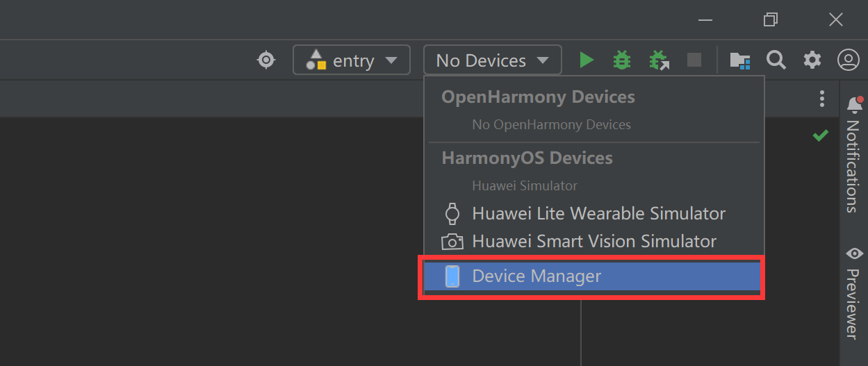Click the user account avatar icon
This screenshot has height=366, width=868.
[x=849, y=60]
